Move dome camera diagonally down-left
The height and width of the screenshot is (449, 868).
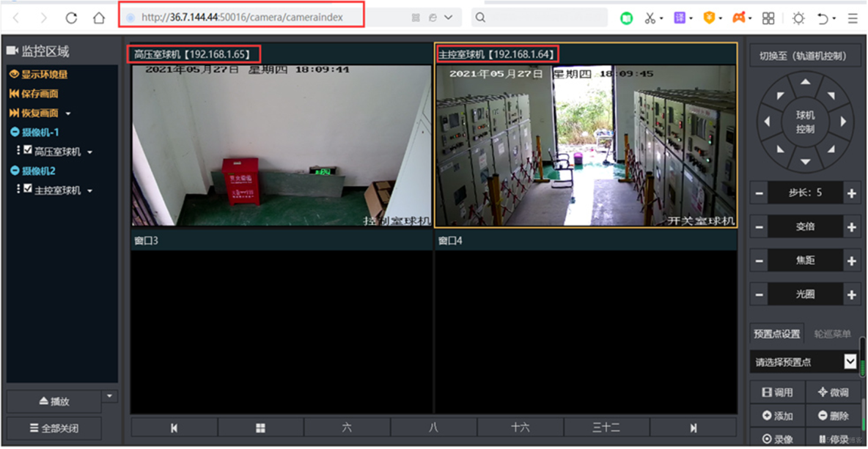(781, 149)
